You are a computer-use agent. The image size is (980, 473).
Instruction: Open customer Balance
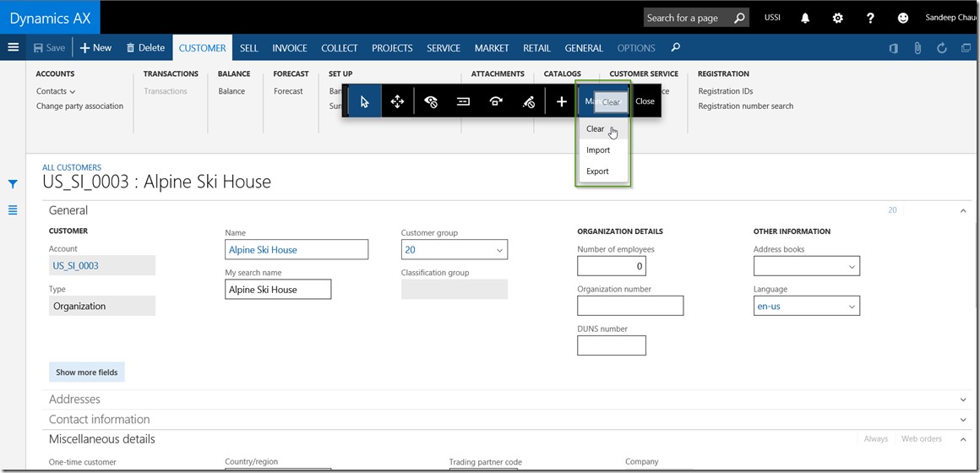tap(231, 91)
